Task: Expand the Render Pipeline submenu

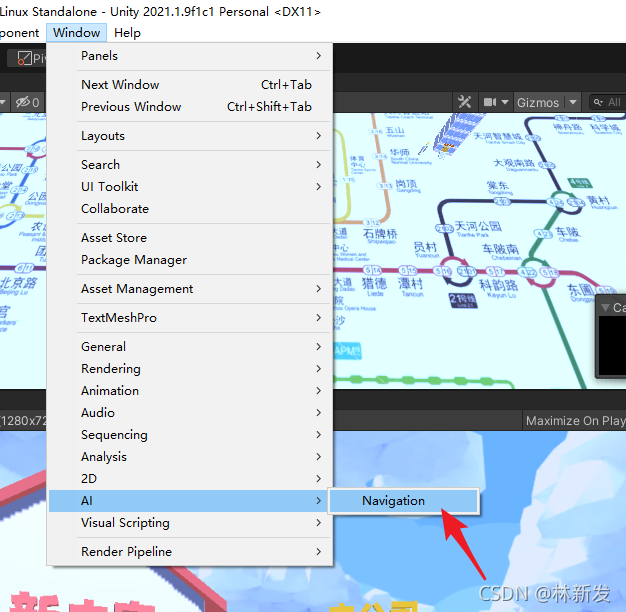Action: click(190, 551)
